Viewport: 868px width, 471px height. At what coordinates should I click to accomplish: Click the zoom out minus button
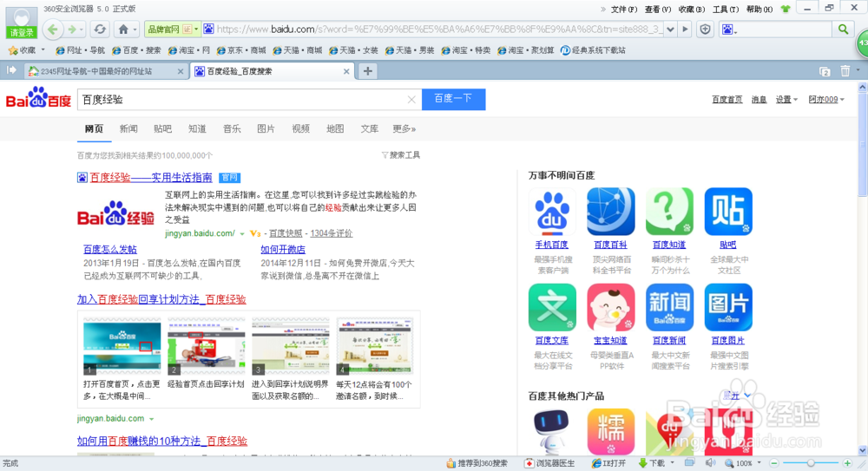[x=774, y=462]
